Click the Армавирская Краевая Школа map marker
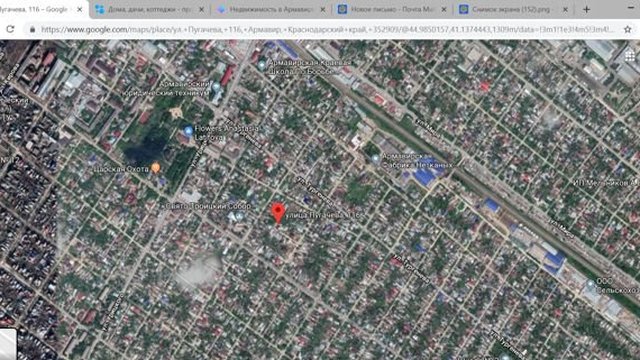This screenshot has width=640, height=360. pyautogui.click(x=262, y=65)
